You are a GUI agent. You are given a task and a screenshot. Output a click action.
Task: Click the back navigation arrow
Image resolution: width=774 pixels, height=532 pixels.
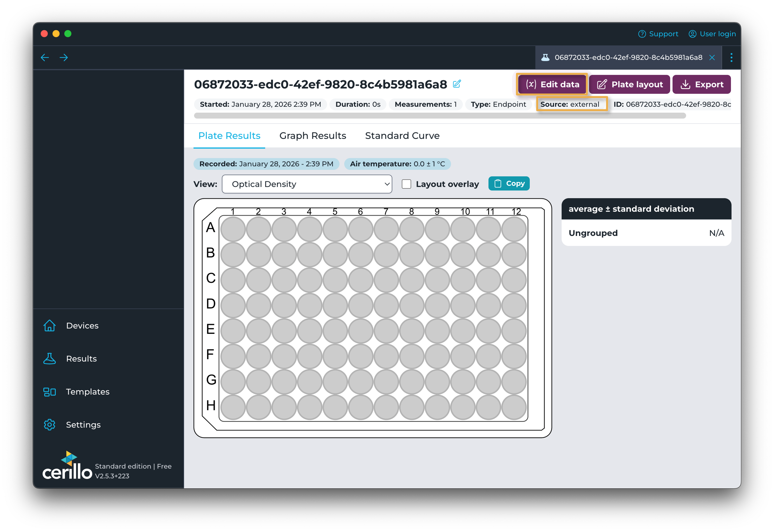(x=45, y=57)
